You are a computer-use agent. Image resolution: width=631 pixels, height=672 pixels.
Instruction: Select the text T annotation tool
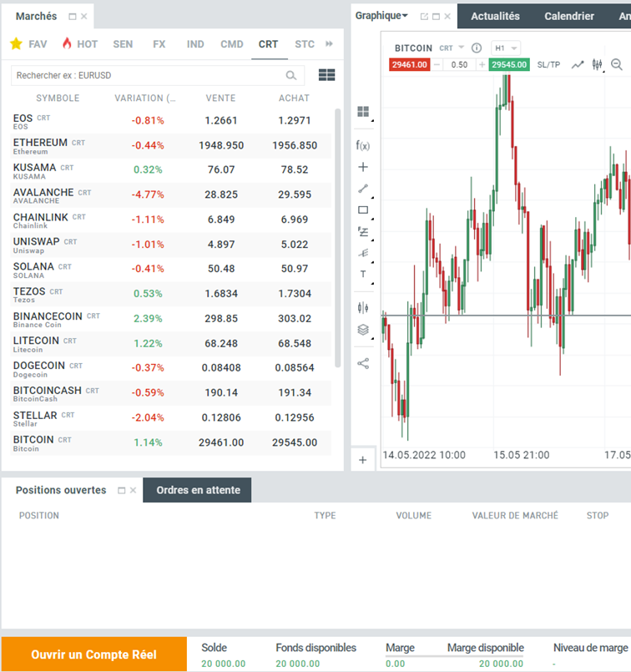point(363,275)
